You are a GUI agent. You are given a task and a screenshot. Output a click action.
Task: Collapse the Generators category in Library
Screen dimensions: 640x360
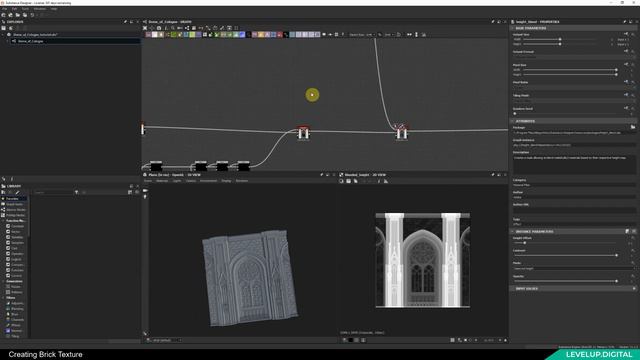coord(3,281)
